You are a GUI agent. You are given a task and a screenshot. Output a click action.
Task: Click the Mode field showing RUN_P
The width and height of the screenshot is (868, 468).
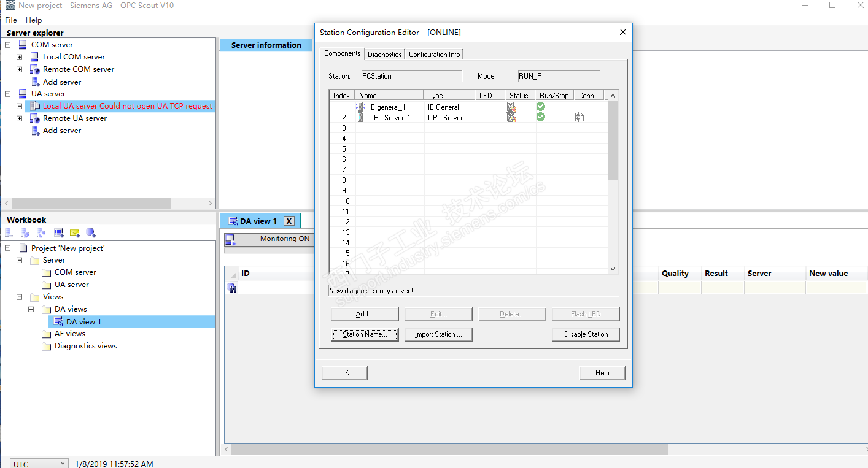click(558, 76)
